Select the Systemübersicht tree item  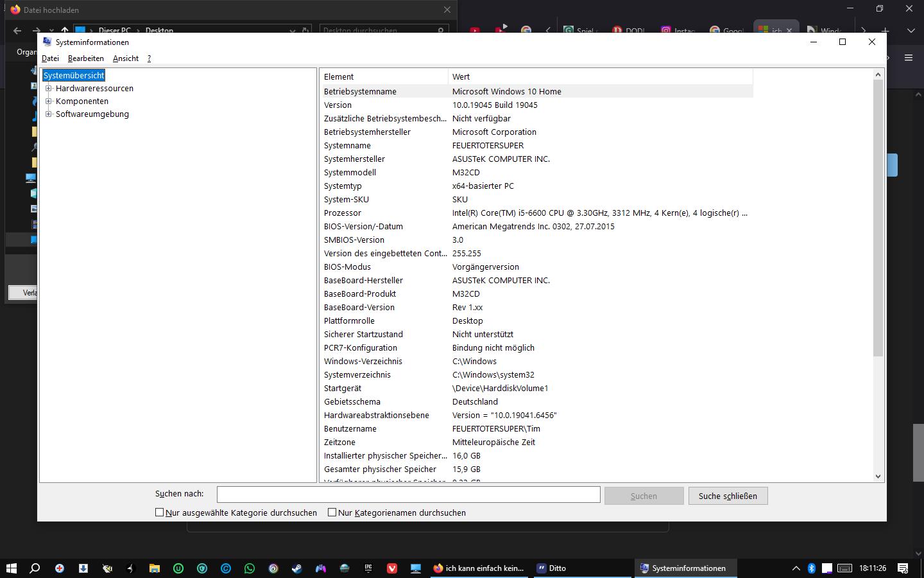(x=74, y=75)
